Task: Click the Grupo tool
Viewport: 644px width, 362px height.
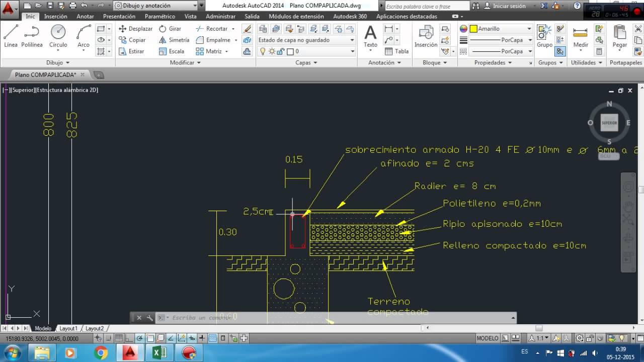Action: pos(544,36)
